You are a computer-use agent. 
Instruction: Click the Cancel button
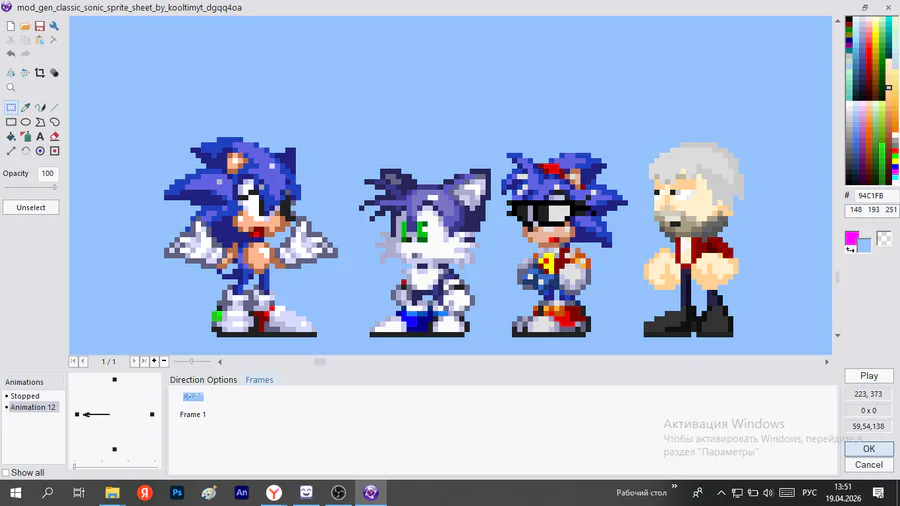869,465
